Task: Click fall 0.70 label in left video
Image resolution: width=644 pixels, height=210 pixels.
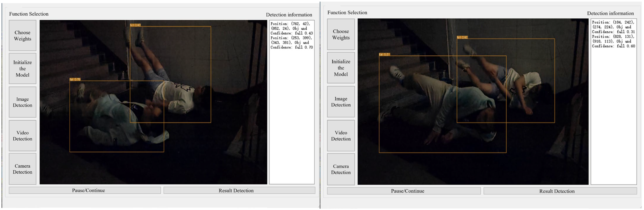Action: [x=75, y=79]
